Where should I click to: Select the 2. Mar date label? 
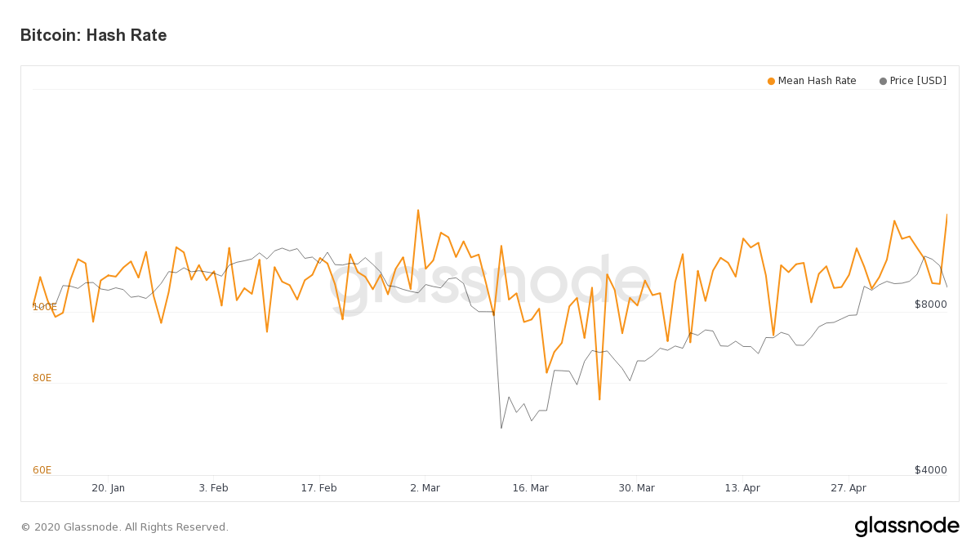click(425, 488)
